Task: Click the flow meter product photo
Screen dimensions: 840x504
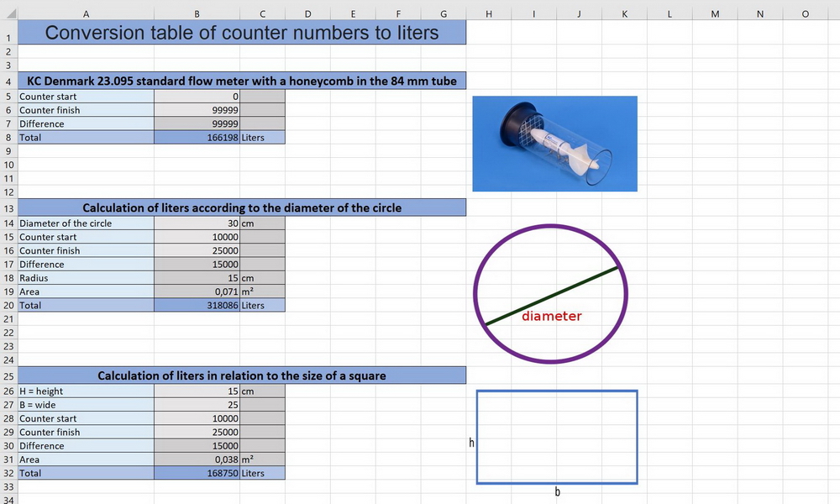Action: (x=554, y=144)
